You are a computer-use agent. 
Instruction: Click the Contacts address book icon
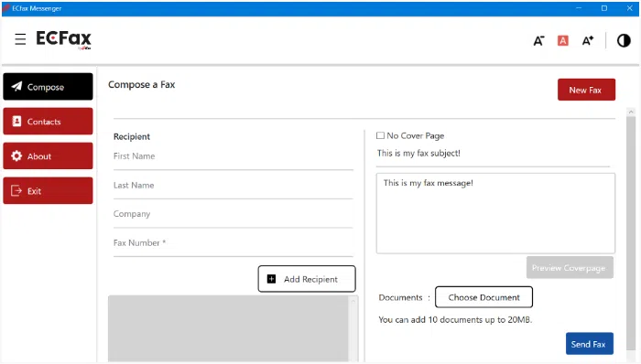pyautogui.click(x=16, y=122)
